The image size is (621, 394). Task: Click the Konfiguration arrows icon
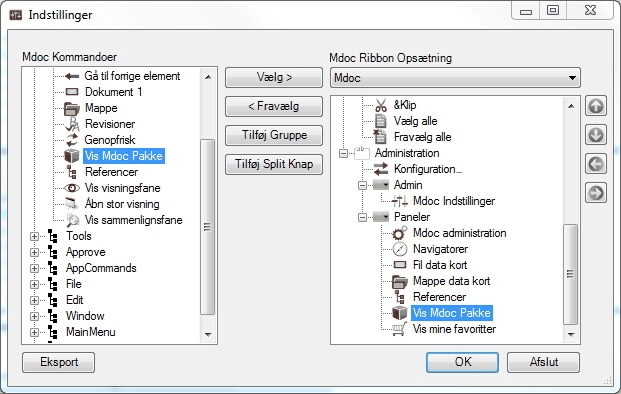381,169
